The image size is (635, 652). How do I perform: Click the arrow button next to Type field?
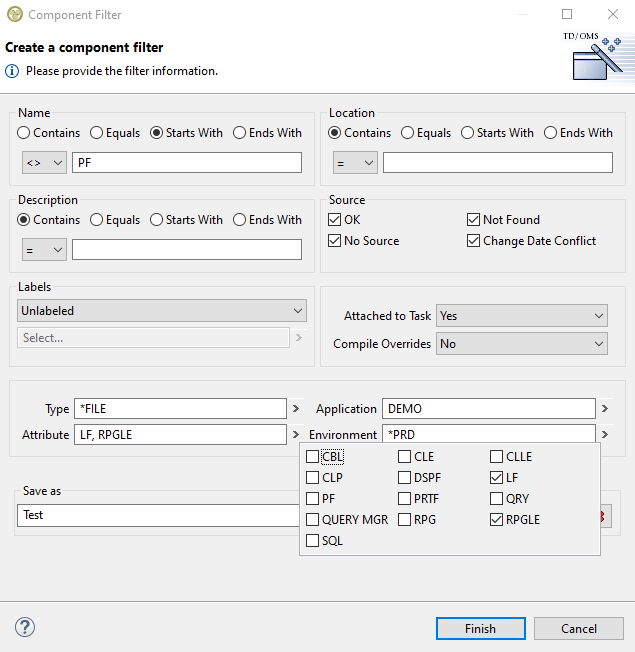[295, 409]
